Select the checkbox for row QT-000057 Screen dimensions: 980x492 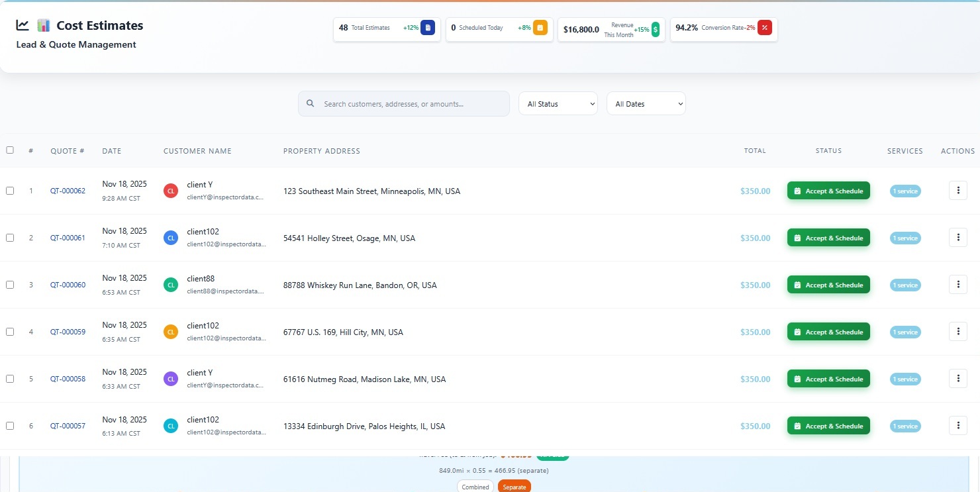pyautogui.click(x=10, y=426)
